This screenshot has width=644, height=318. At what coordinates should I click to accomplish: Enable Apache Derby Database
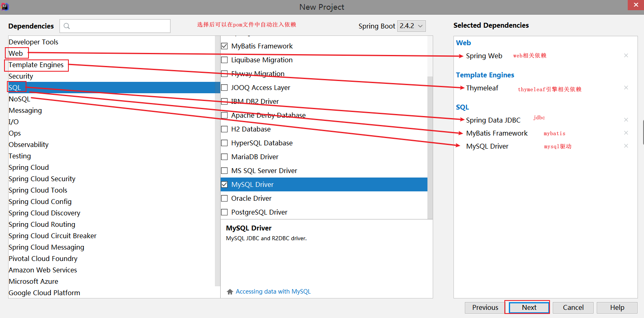(x=224, y=115)
